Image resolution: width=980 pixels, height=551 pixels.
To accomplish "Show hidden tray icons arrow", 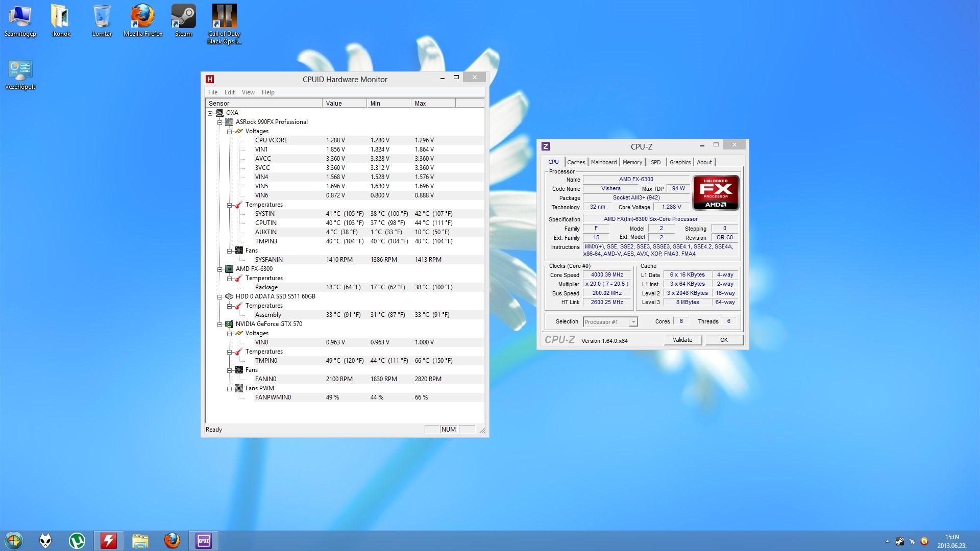I will coord(887,541).
